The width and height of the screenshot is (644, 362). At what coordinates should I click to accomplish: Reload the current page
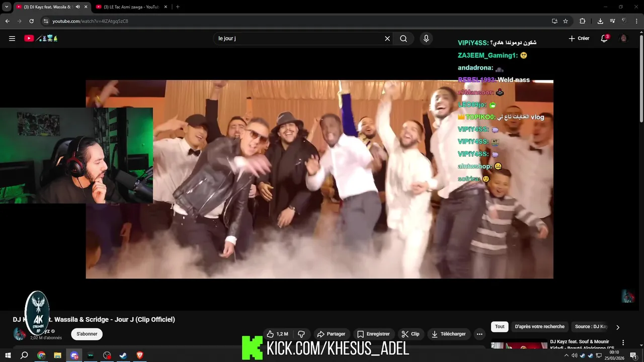pos(31,21)
